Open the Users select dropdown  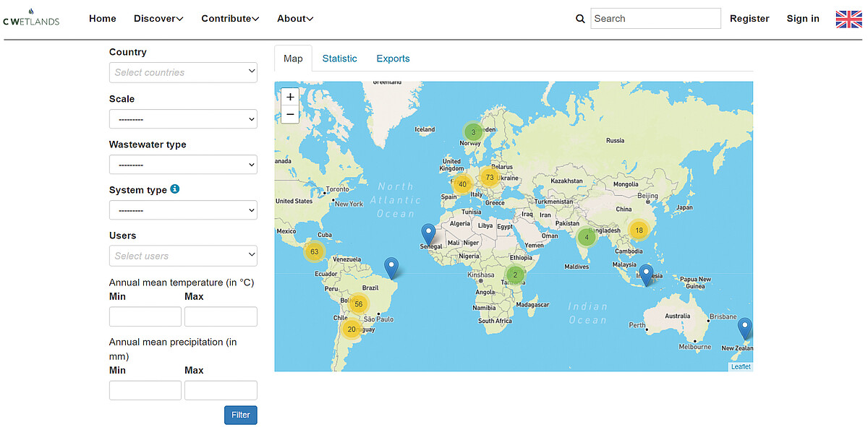183,256
